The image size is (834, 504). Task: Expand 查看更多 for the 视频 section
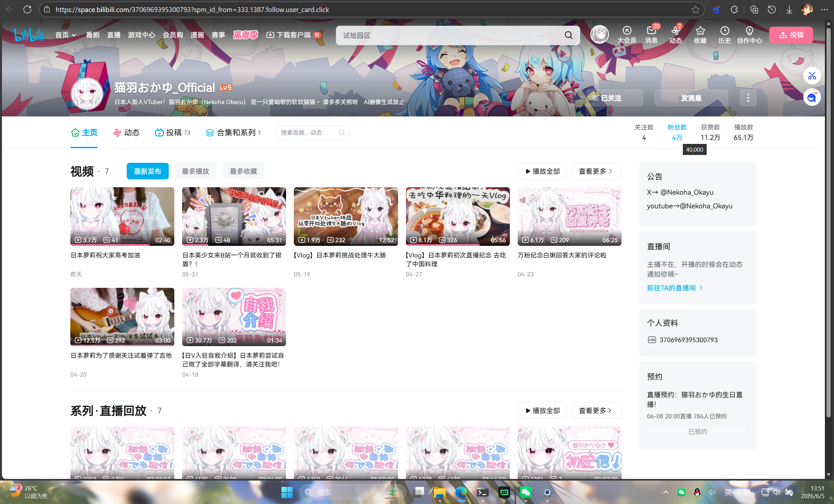[597, 171]
